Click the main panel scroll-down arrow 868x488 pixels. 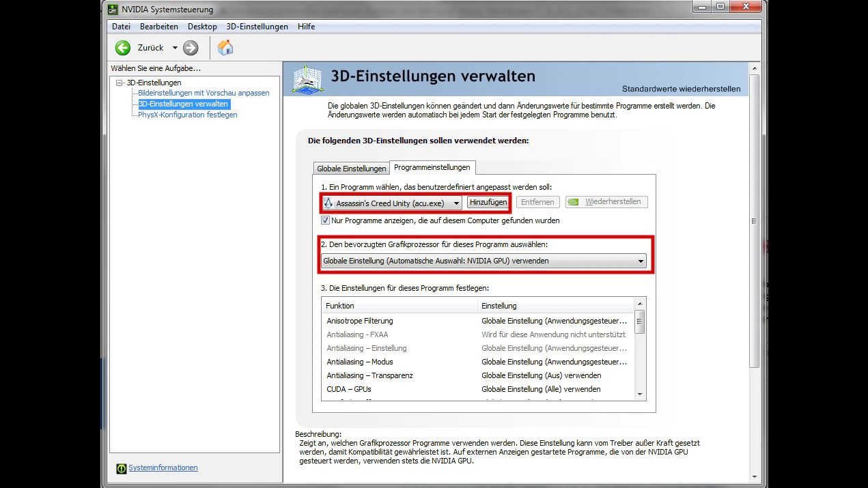pos(754,477)
